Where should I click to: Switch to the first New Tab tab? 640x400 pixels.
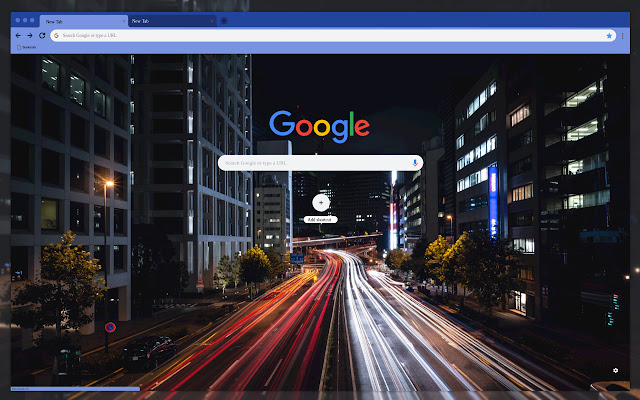click(x=84, y=21)
